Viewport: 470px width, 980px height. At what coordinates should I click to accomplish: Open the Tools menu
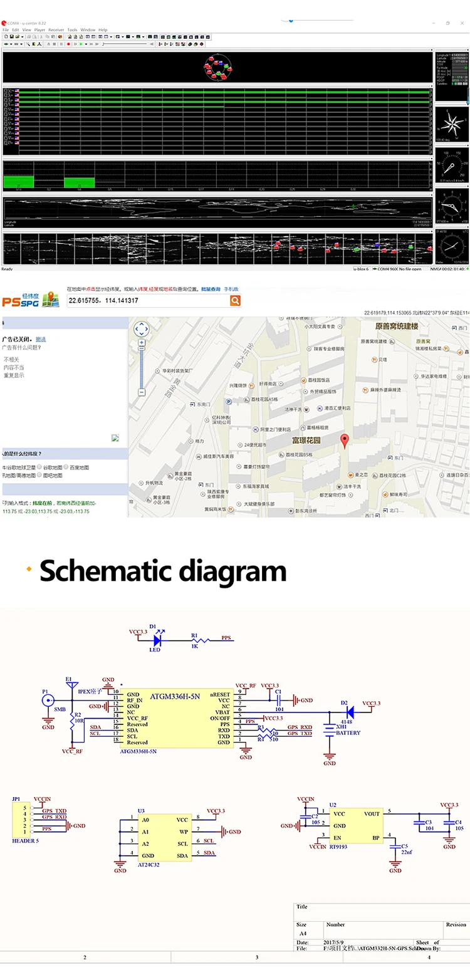(x=72, y=29)
